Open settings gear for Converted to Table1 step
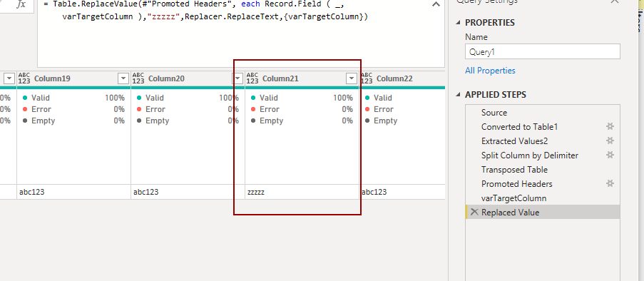The width and height of the screenshot is (644, 281). click(610, 126)
